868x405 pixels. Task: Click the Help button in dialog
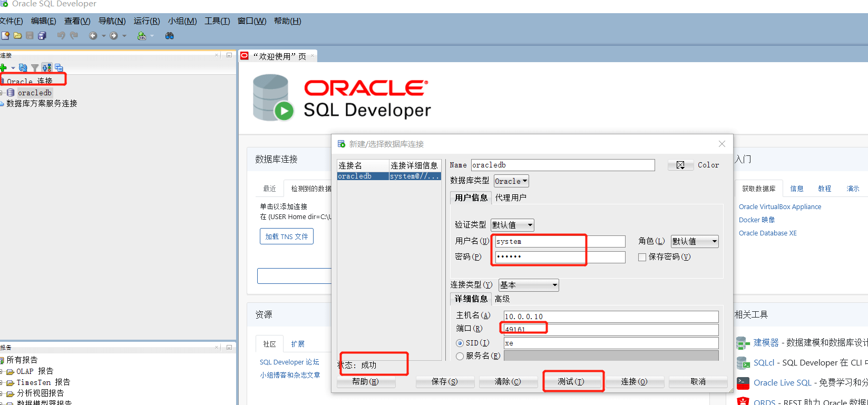click(x=366, y=381)
